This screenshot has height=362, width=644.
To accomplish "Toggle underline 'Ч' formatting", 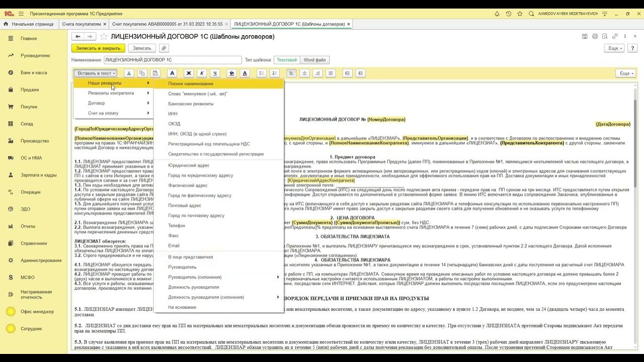I will 215,73.
